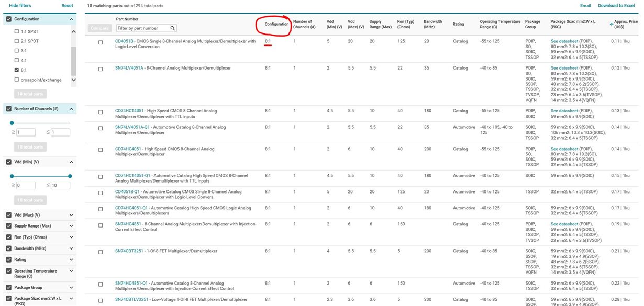Click the Number of Channels slider handle
644x306 pixels.
tap(12, 123)
